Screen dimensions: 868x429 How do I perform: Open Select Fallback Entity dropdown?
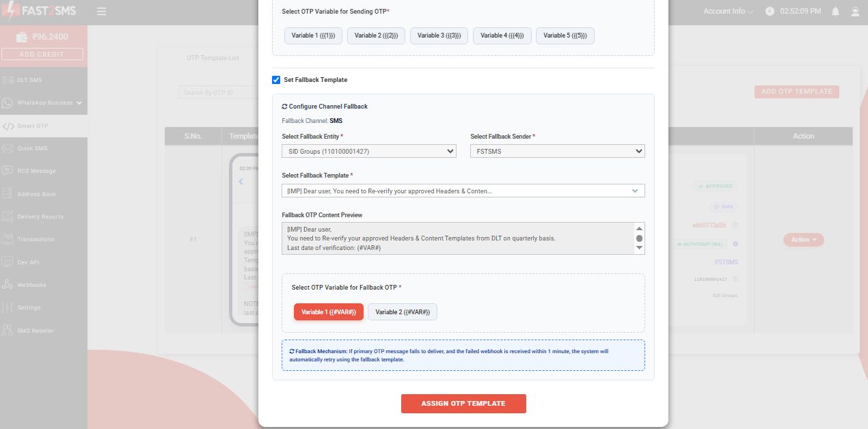[369, 151]
